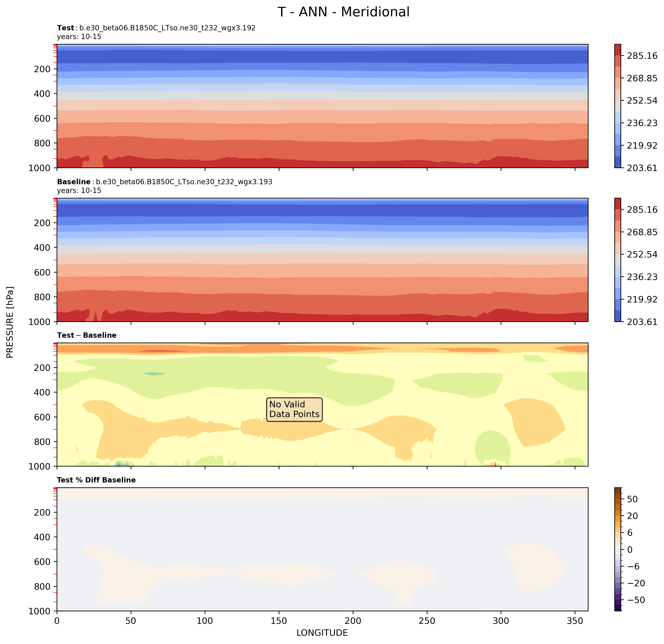Click longitude tick label 200

point(353,620)
